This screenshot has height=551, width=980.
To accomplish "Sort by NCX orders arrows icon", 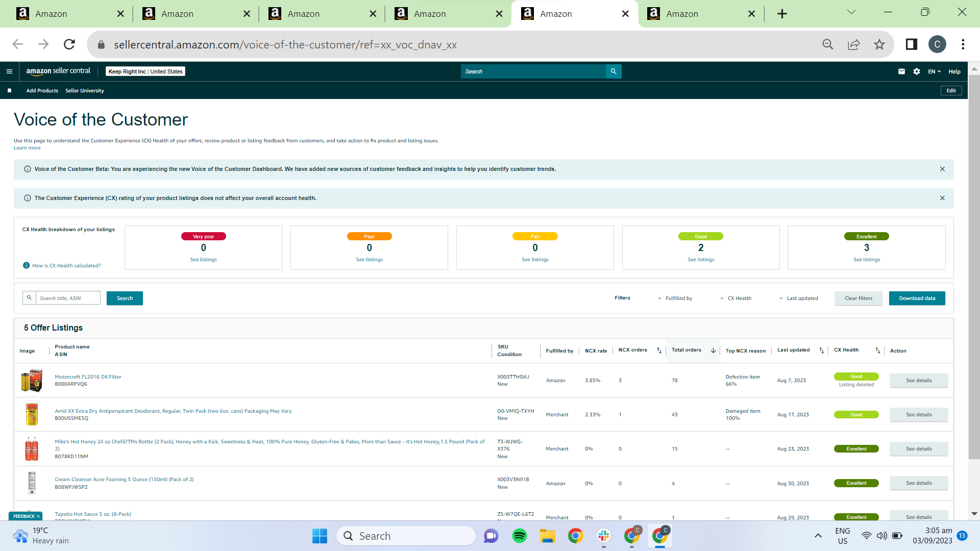I will click(659, 350).
